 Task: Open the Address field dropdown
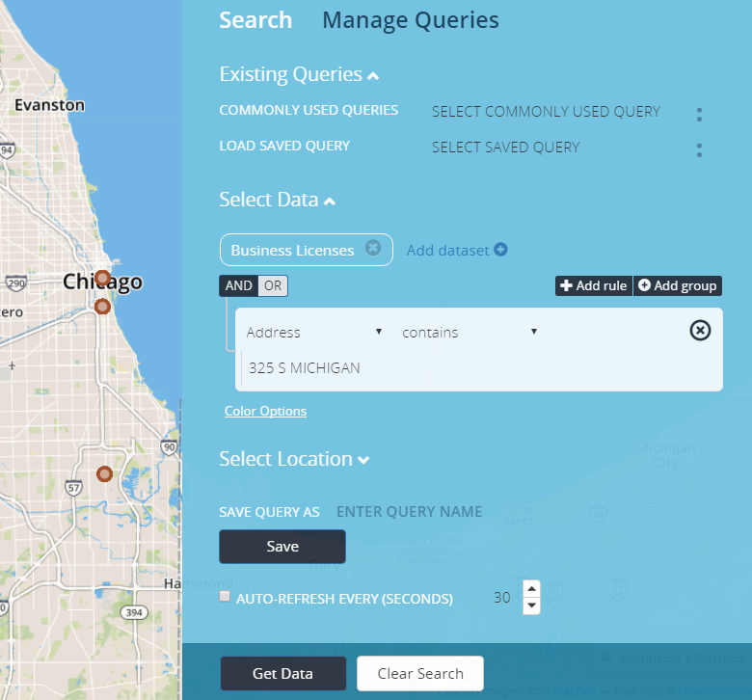coord(314,332)
